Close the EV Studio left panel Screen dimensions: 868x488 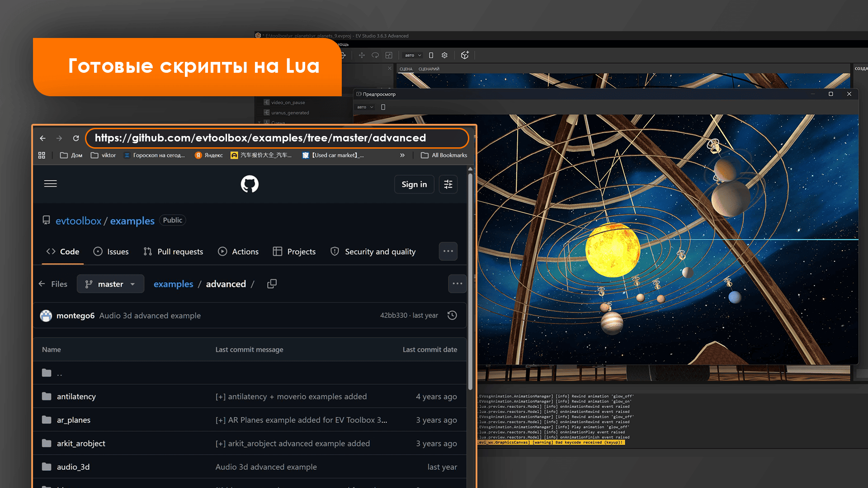point(390,68)
